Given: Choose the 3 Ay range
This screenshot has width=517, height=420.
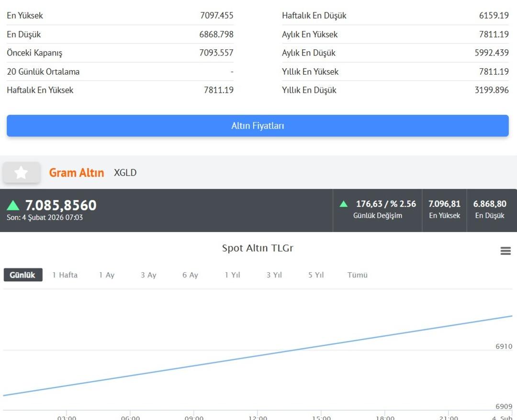Looking at the screenshot, I should [x=148, y=275].
